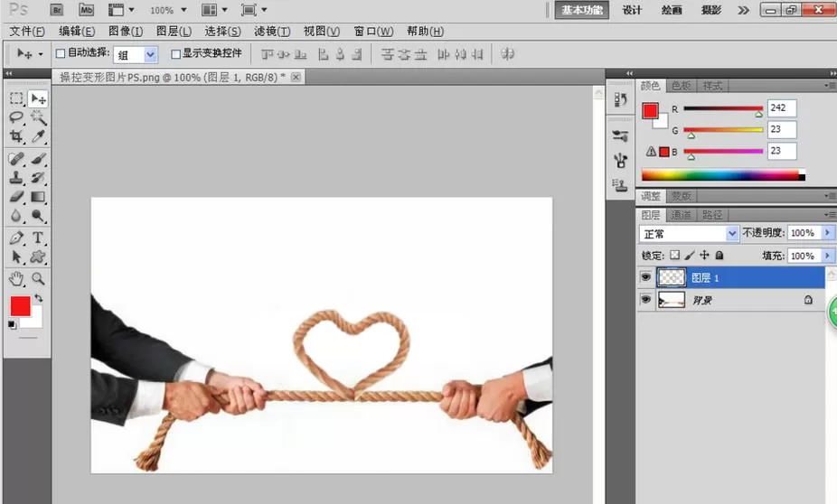Select the 背景 layer thumbnail
837x504 pixels.
tap(671, 300)
